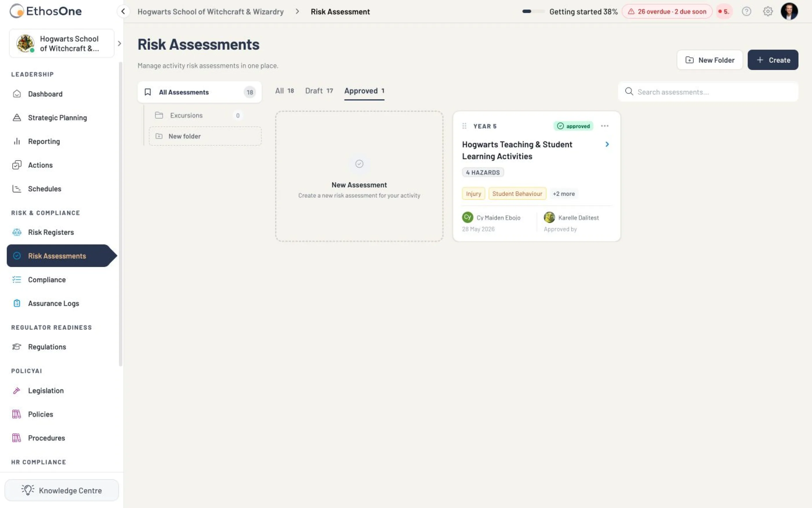Switch to the Draft 17 tab
This screenshot has width=812, height=508.
[x=319, y=91]
